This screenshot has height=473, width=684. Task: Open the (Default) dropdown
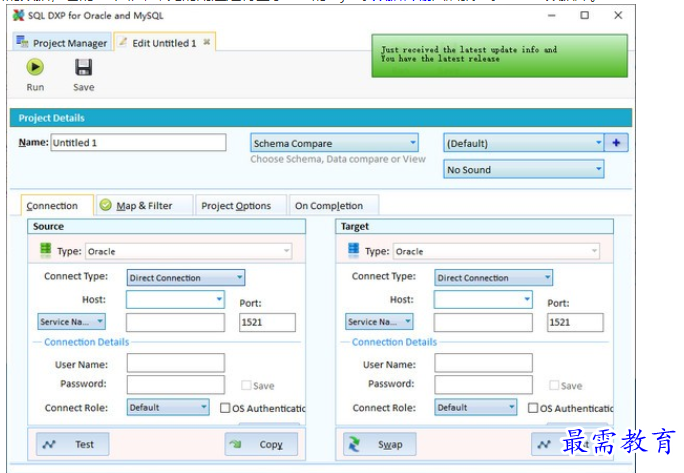click(x=524, y=143)
